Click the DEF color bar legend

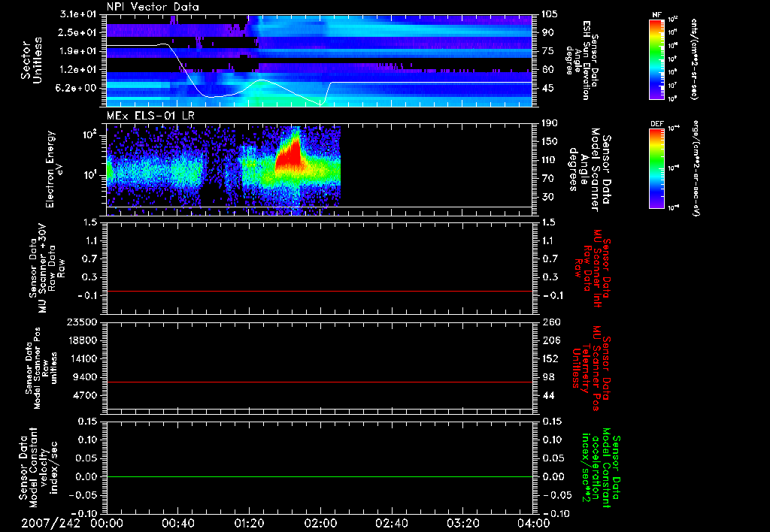(x=657, y=168)
